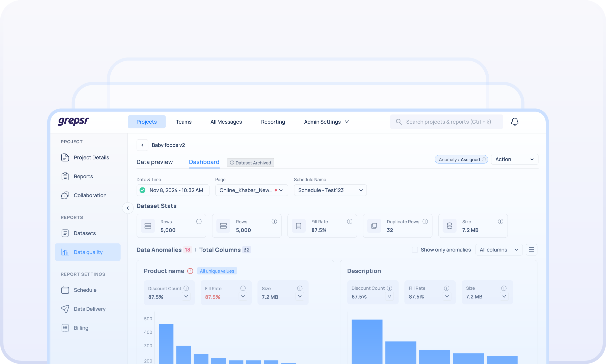Open Datasets in the sidebar

click(x=85, y=233)
